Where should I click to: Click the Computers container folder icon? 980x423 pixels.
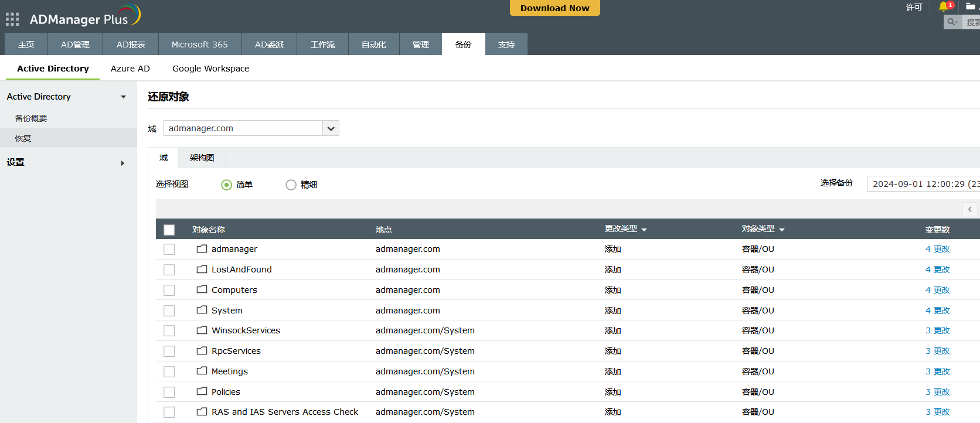point(202,290)
